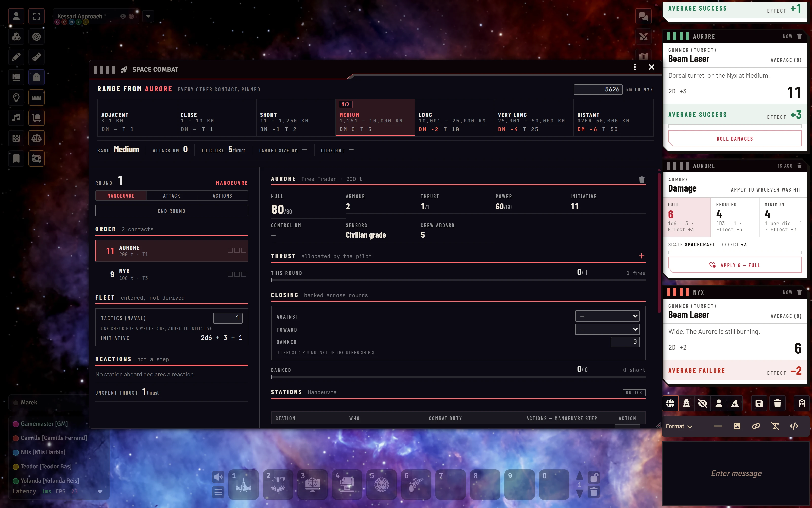Select the Private GM Roll spy mode

686,403
